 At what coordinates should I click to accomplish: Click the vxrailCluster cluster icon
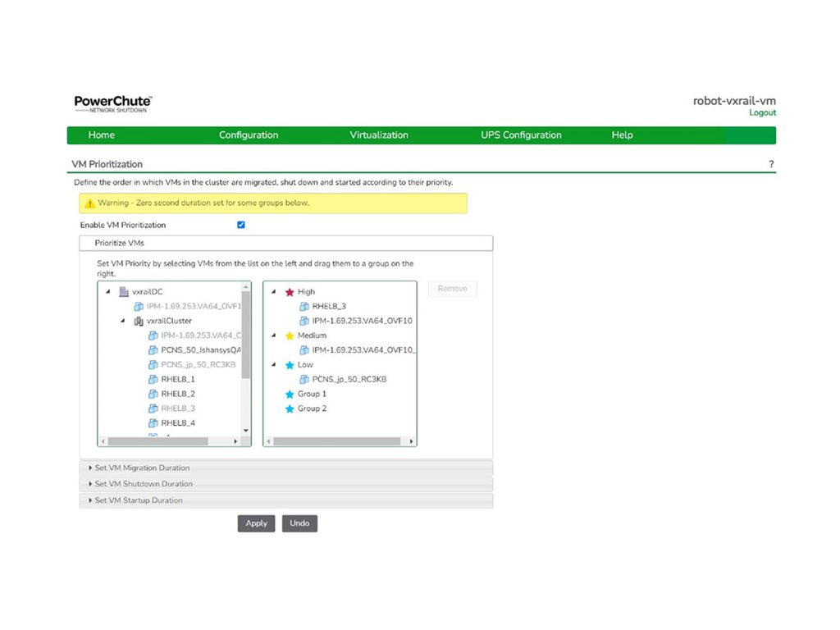[139, 322]
